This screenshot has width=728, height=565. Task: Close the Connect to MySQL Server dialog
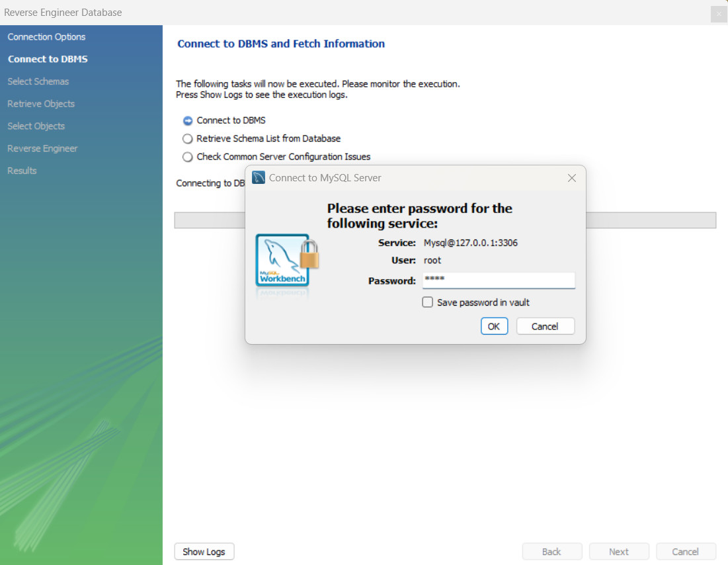[x=571, y=178]
